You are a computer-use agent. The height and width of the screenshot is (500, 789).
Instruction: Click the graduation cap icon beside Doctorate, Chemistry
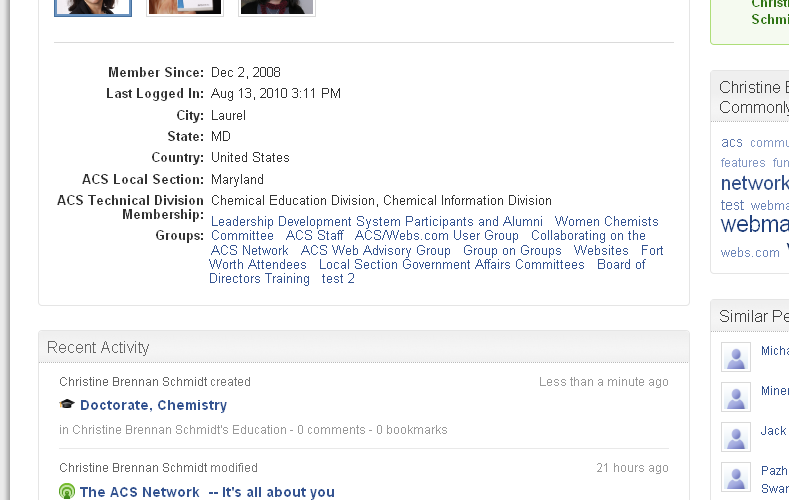(67, 405)
